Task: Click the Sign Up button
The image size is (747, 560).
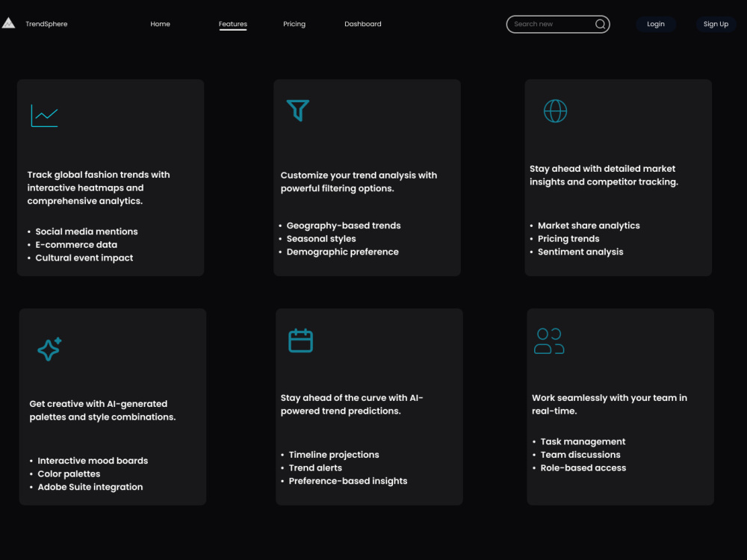Action: (716, 24)
